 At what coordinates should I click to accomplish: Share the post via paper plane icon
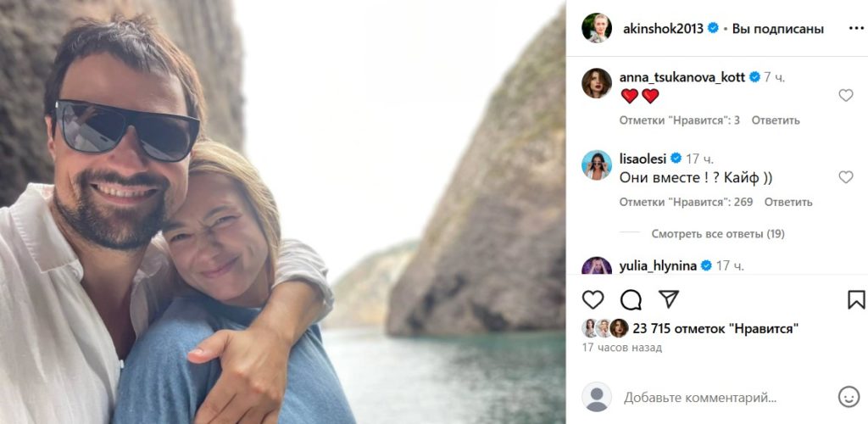[669, 298]
